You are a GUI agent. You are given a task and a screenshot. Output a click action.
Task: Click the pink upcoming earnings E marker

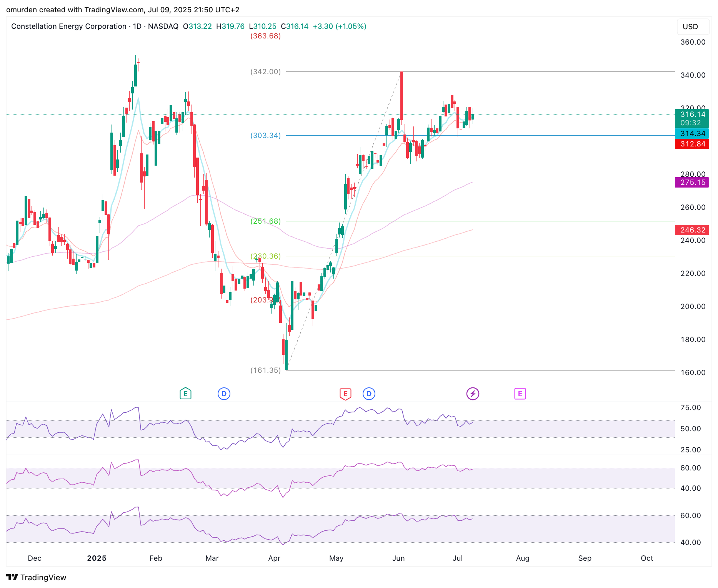click(x=520, y=394)
